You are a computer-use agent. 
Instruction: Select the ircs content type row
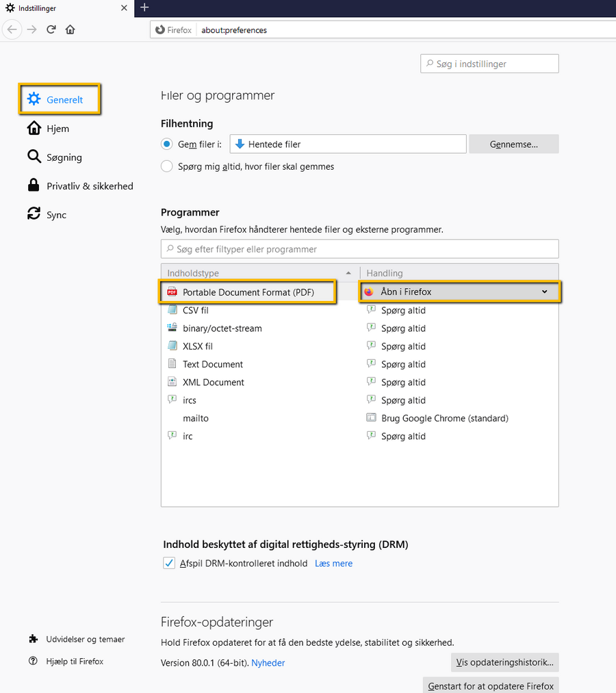click(x=360, y=400)
